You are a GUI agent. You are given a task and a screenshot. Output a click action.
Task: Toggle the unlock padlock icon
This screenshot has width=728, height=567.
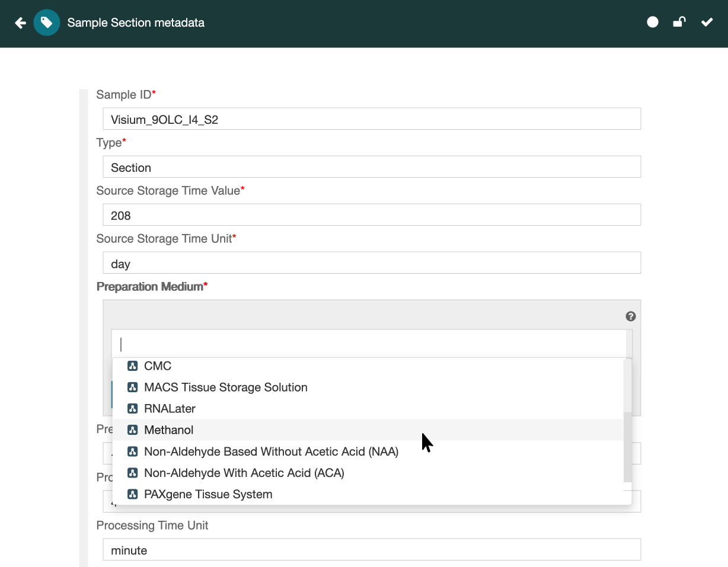[679, 23]
